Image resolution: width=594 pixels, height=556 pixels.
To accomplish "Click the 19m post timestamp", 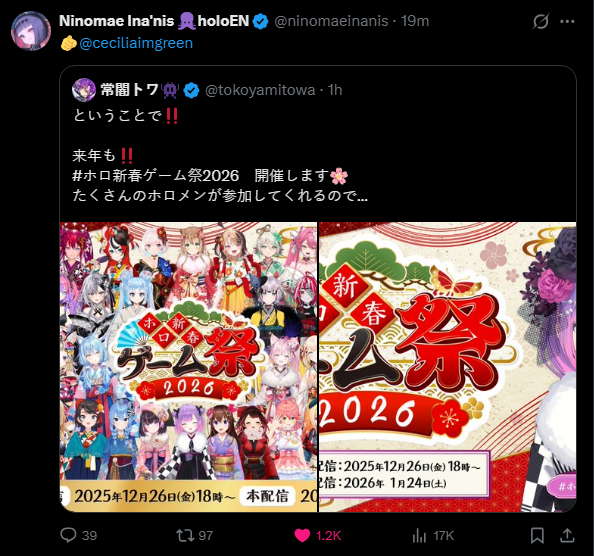I will 415,21.
